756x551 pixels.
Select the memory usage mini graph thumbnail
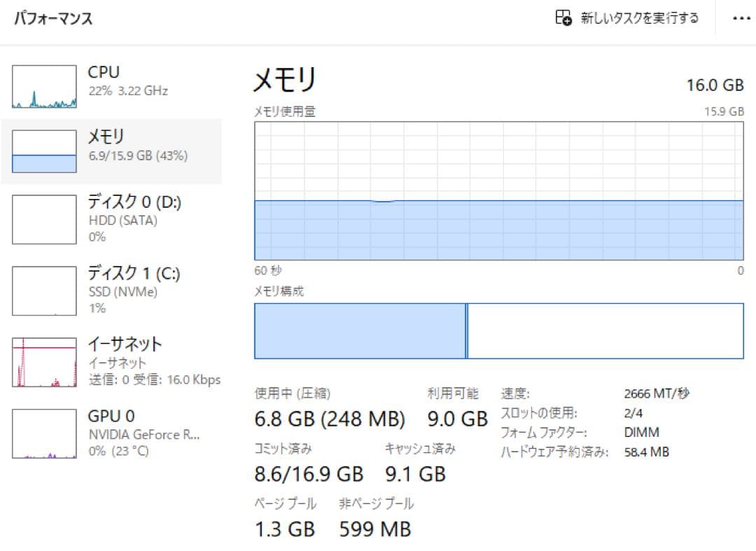point(44,151)
